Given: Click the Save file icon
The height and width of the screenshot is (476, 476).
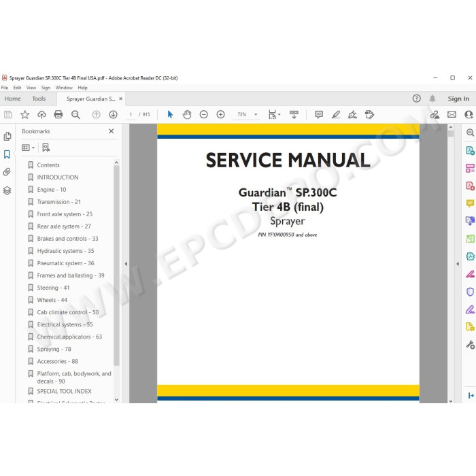Looking at the screenshot, I should 8,115.
